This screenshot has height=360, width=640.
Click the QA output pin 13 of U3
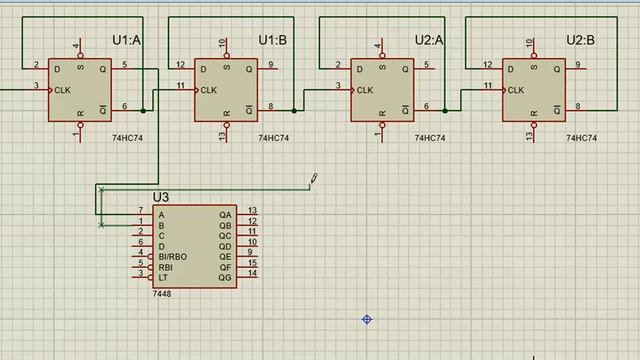[247, 214]
